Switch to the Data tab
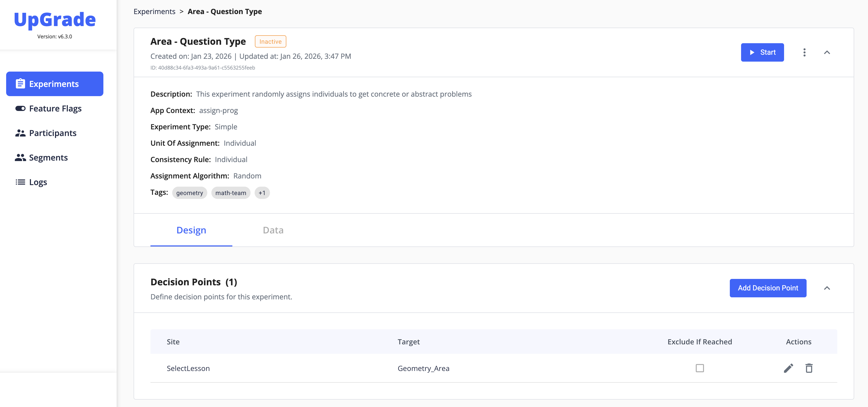Screen dimensions: 868x407 click(273, 230)
